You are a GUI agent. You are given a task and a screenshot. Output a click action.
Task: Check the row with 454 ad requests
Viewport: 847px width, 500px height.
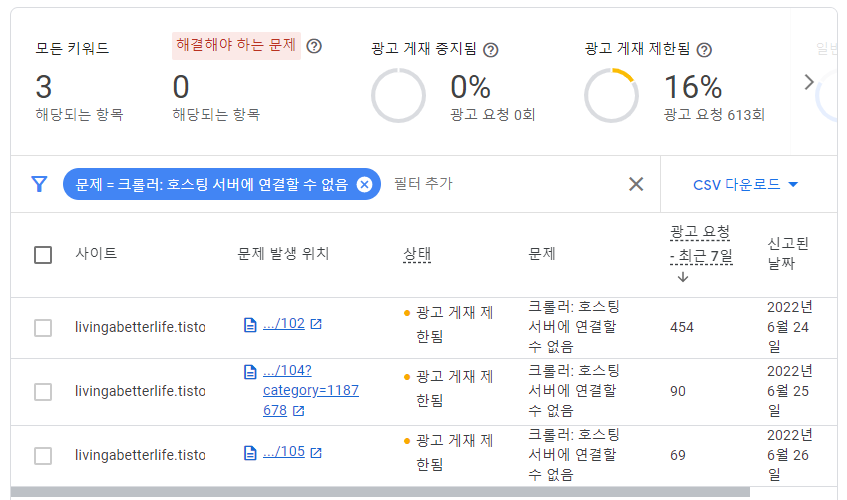click(x=43, y=328)
